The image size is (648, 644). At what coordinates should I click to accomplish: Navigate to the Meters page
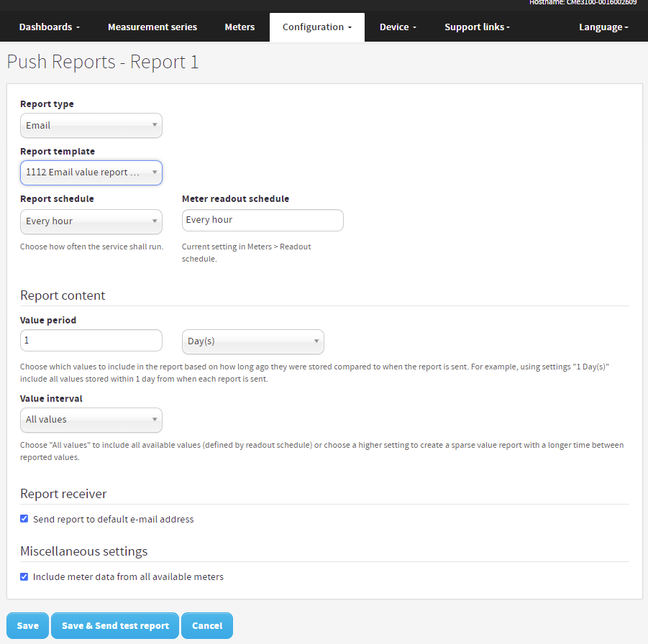pyautogui.click(x=239, y=27)
